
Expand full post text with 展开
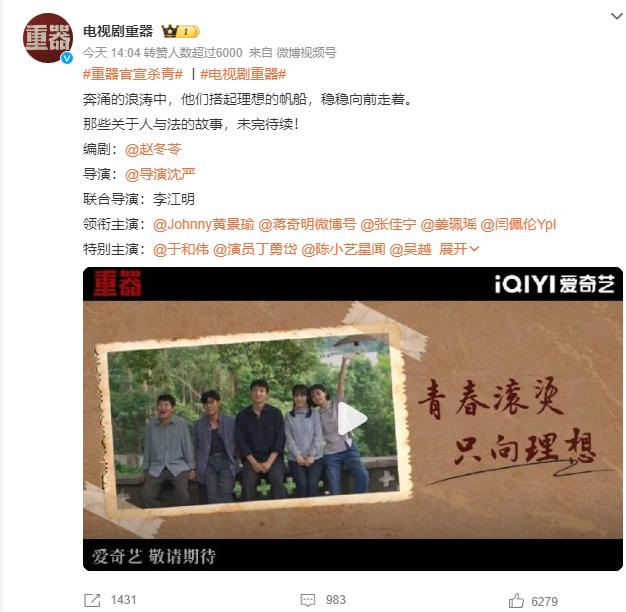459,249
